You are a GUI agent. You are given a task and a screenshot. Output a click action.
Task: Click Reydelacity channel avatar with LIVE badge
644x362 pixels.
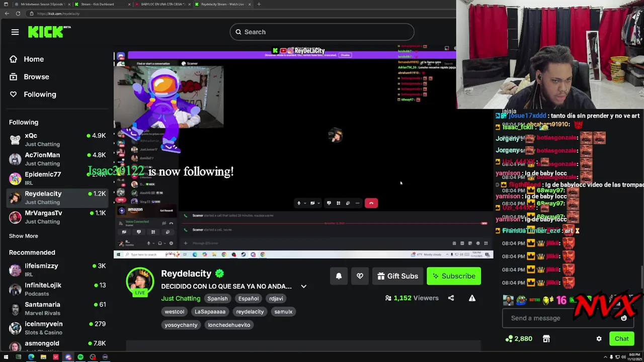(x=140, y=282)
